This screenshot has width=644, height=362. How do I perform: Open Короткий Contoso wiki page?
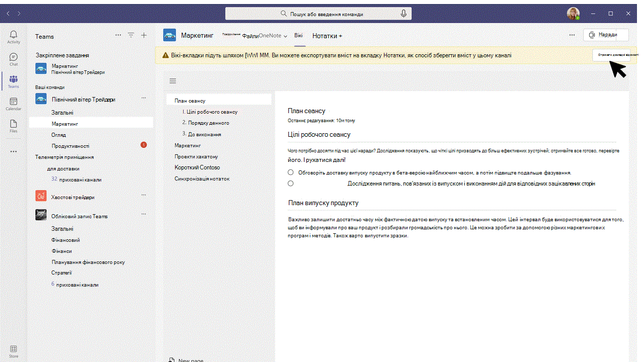point(197,167)
